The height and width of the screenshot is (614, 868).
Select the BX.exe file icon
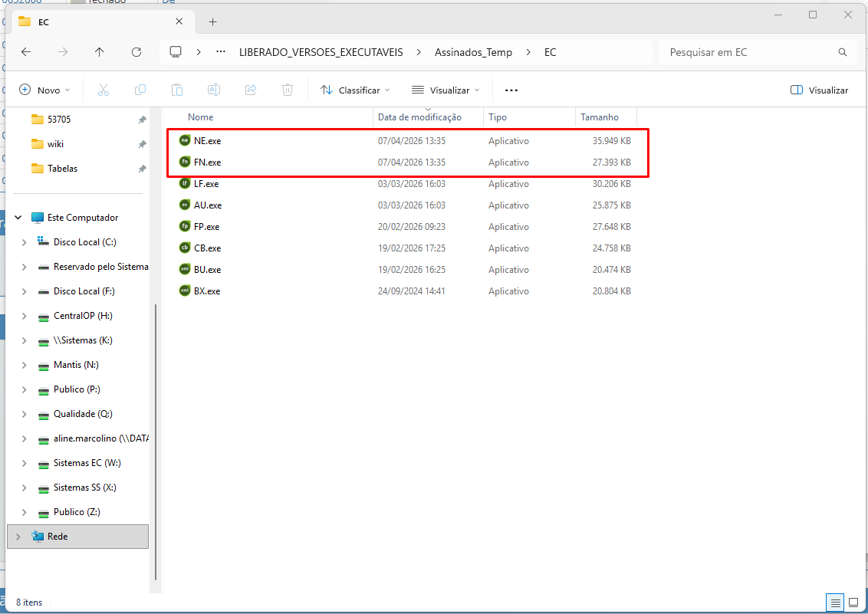185,291
